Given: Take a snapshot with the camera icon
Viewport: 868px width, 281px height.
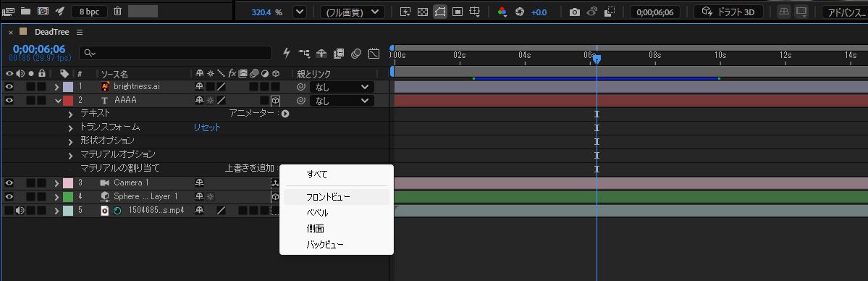Looking at the screenshot, I should pos(575,12).
